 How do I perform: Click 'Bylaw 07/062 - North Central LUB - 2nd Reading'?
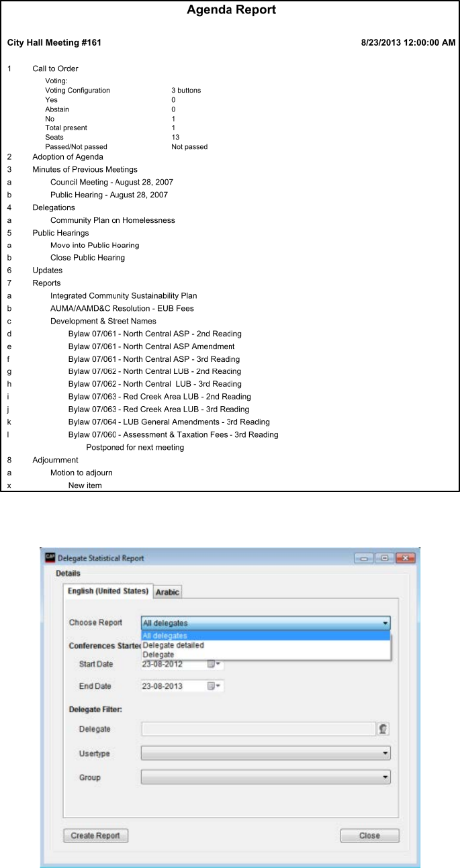coord(155,371)
